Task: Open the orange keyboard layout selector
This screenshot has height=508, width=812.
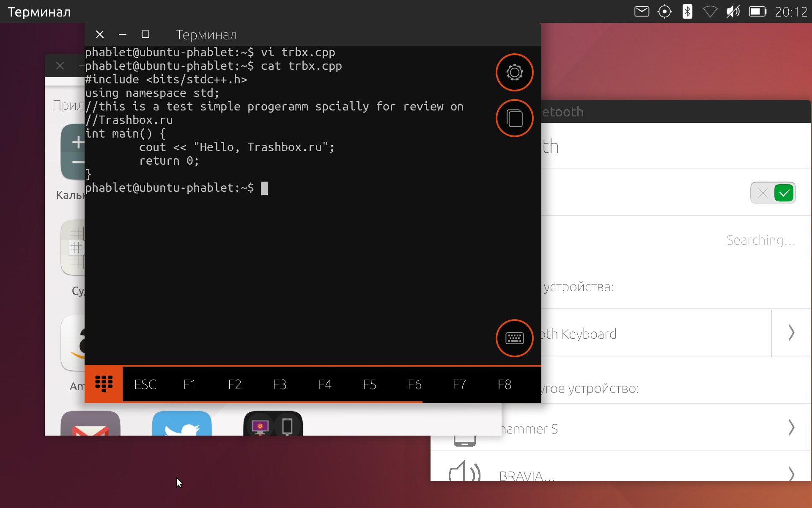Action: (x=104, y=384)
